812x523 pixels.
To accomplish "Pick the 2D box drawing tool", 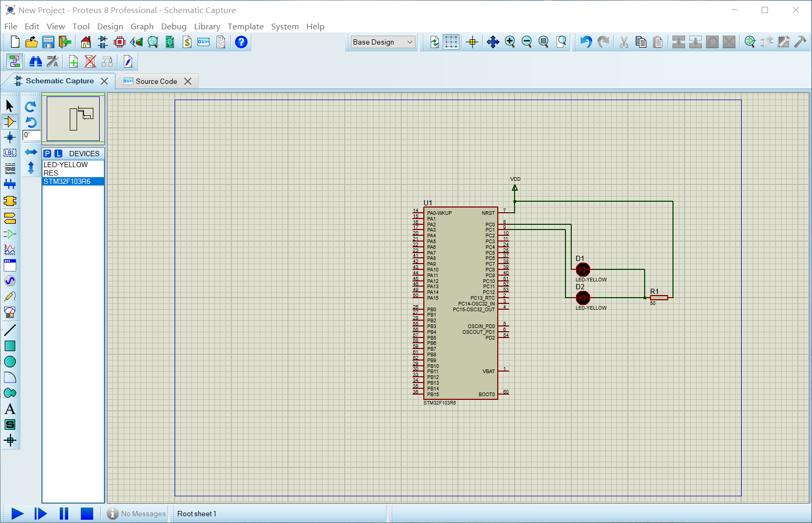I will click(x=9, y=346).
